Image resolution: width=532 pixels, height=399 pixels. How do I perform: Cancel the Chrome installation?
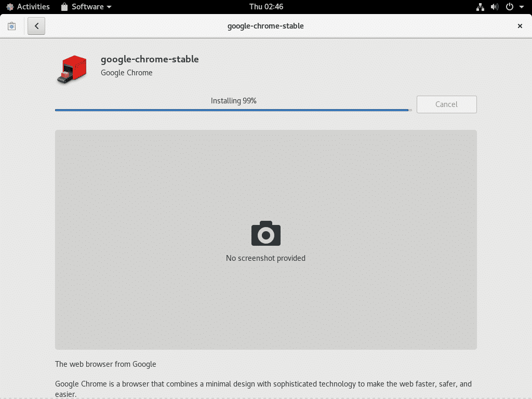[x=446, y=104]
